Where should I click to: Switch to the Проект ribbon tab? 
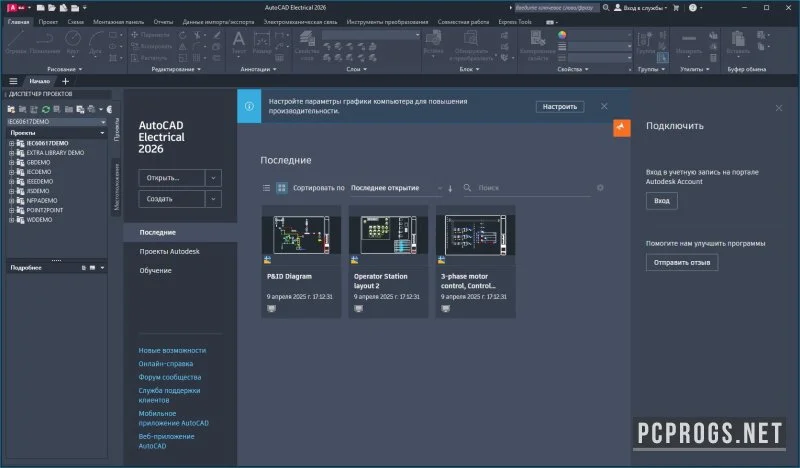pyautogui.click(x=48, y=22)
